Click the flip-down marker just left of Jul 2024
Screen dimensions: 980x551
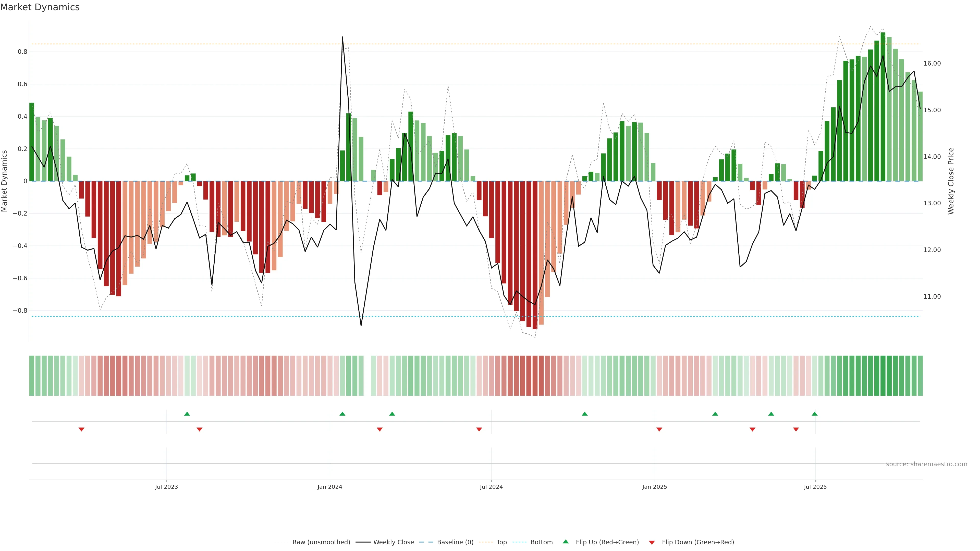tap(479, 429)
